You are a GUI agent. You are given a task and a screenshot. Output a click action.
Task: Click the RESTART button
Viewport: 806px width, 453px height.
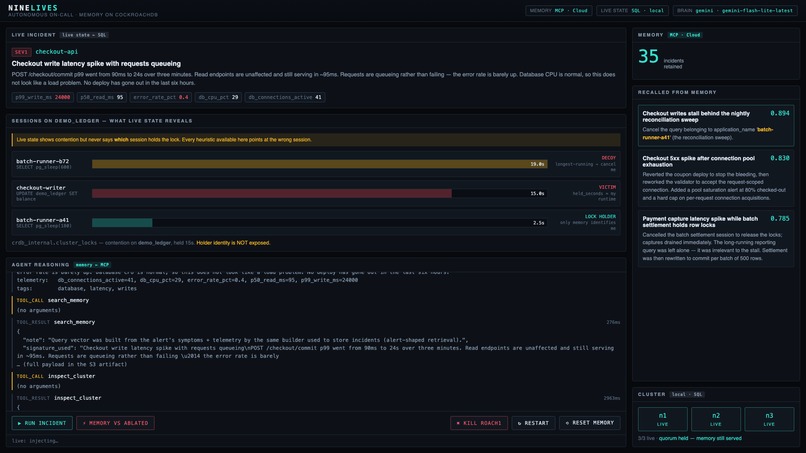pos(533,423)
